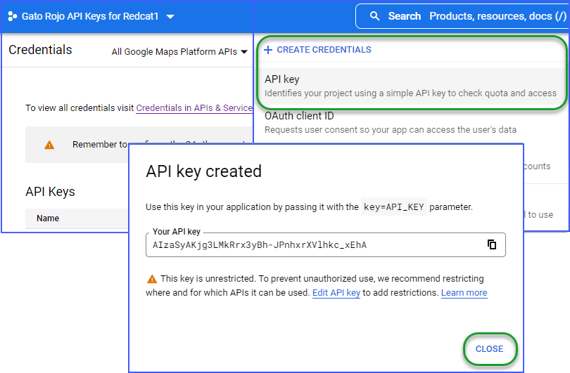570x373 pixels.
Task: Click the warning icon in unrestricted key notice
Action: tap(152, 279)
